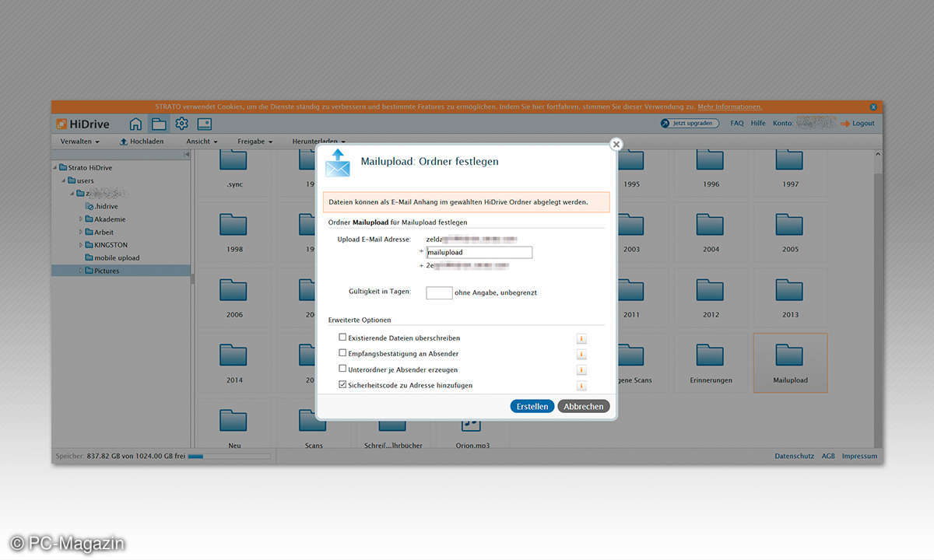
Task: Click the Logout link
Action: click(x=857, y=123)
